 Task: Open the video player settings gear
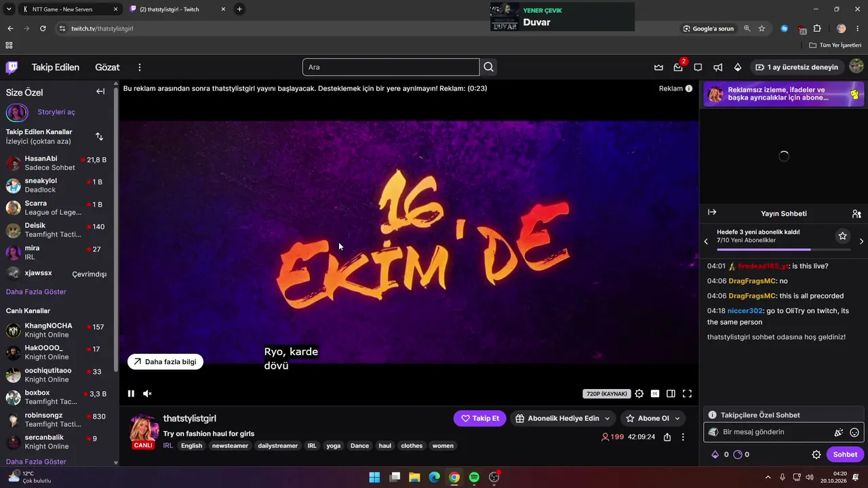tap(639, 394)
